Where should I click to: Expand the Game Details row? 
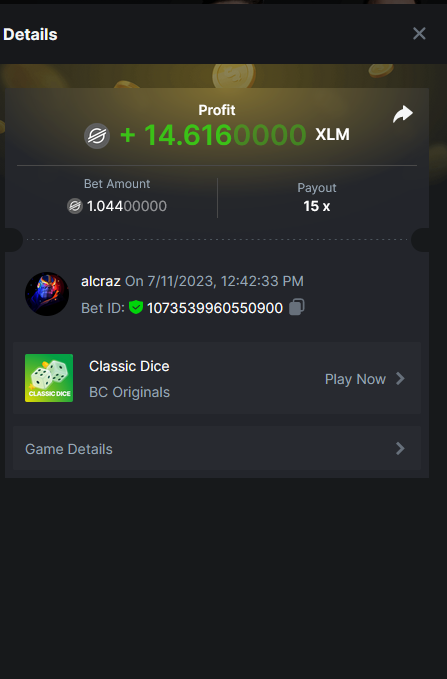click(x=217, y=448)
